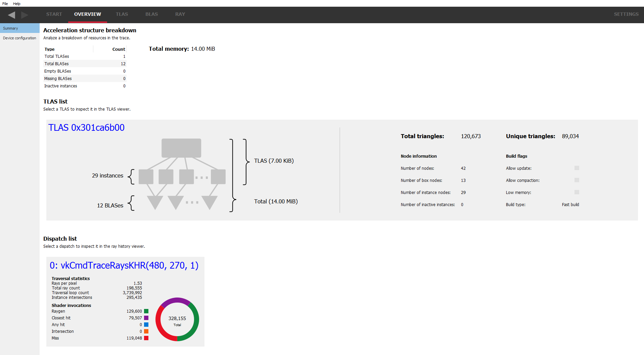The width and height of the screenshot is (644, 355).
Task: Click the Build type 'Fast build' value
Action: click(570, 205)
